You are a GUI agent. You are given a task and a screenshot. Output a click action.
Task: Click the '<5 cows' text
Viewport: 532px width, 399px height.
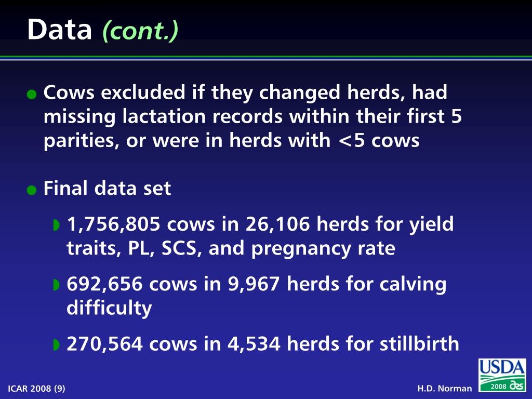pos(379,140)
